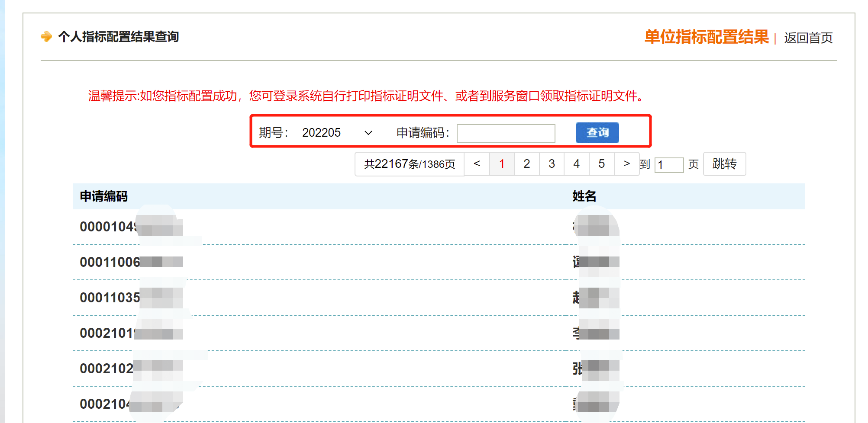The width and height of the screenshot is (868, 423).
Task: Go to previous page with < arrow
Action: (x=477, y=164)
